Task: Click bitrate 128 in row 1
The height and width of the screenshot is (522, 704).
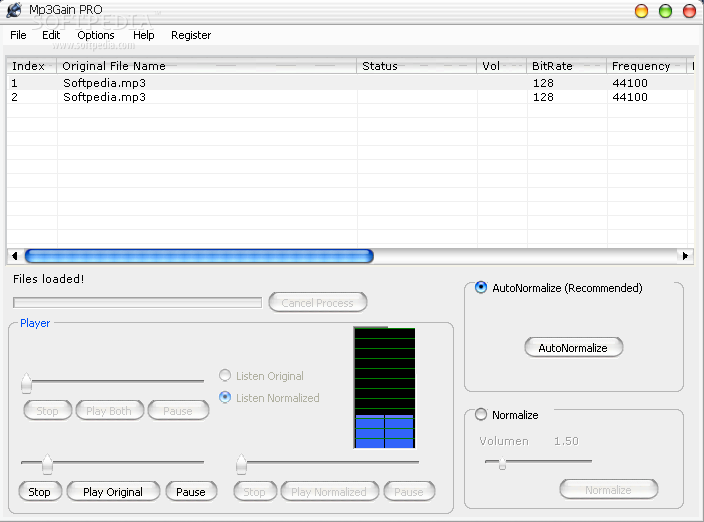Action: [x=543, y=83]
